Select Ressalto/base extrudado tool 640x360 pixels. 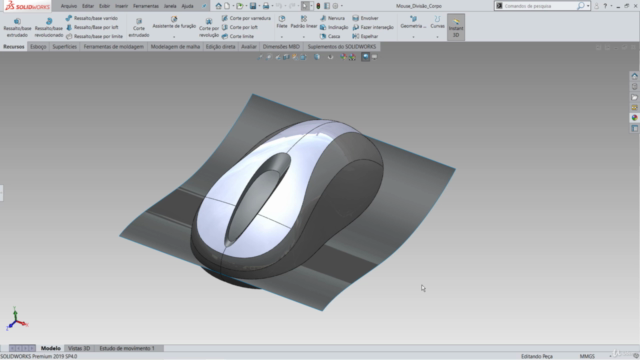17,27
